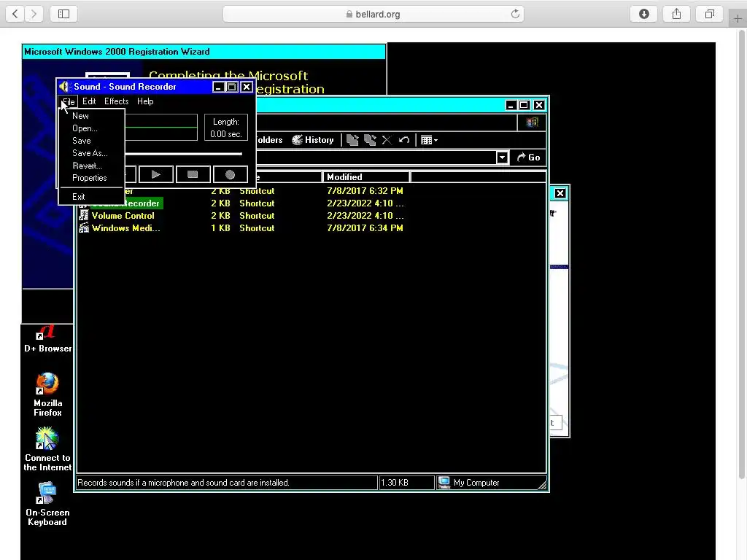This screenshot has width=747, height=560.
Task: Click the Copy To icon in Explorer toolbar
Action: pos(370,140)
